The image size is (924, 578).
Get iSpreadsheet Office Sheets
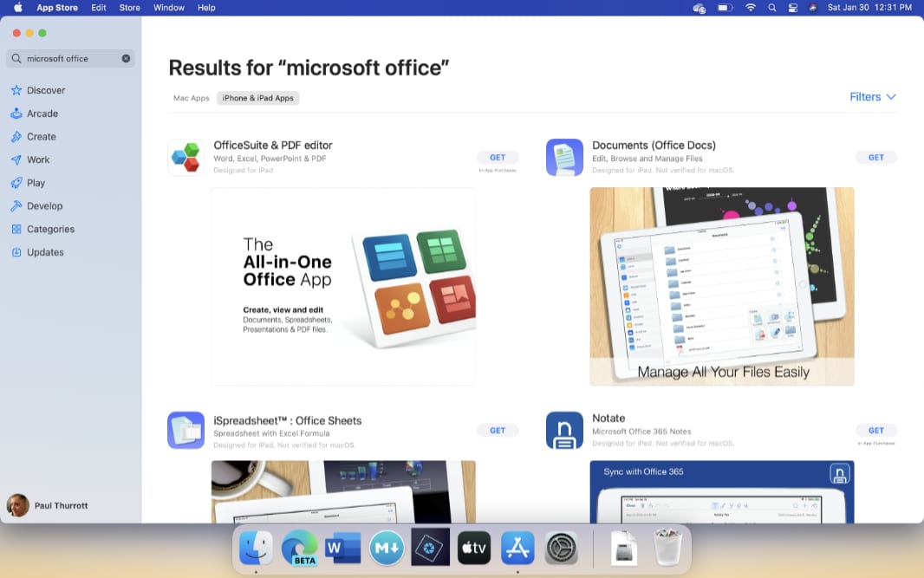point(498,431)
